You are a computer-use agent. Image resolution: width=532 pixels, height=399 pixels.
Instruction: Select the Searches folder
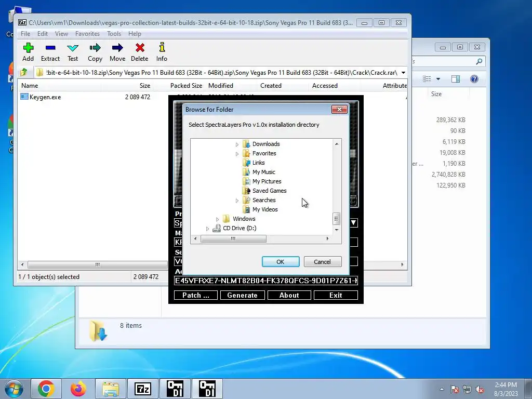click(x=264, y=200)
